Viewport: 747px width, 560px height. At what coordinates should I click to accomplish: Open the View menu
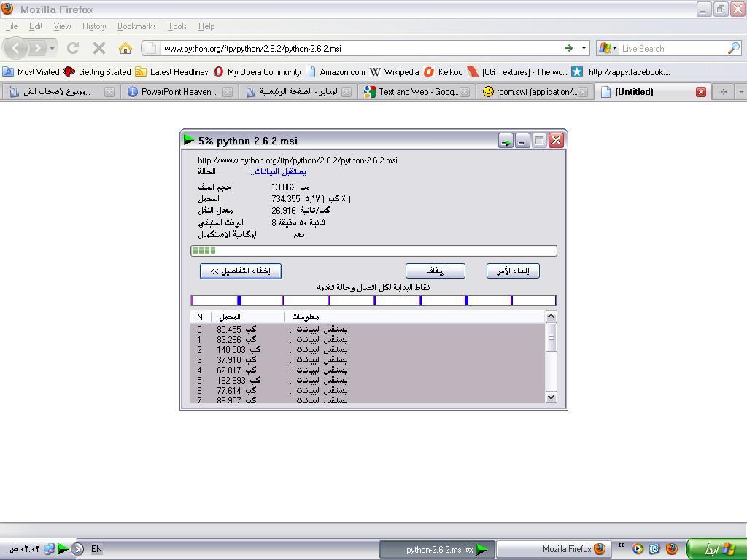click(63, 26)
